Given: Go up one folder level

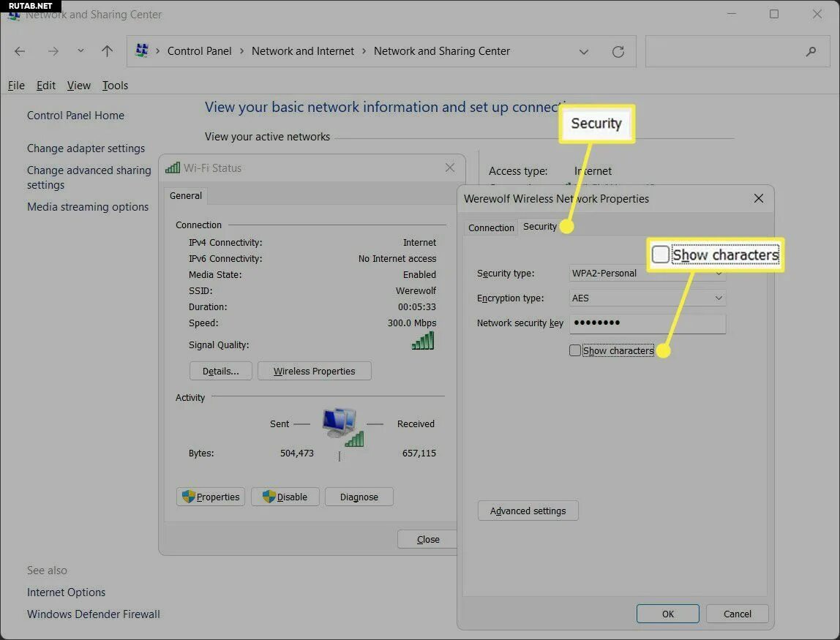Looking at the screenshot, I should click(x=107, y=51).
